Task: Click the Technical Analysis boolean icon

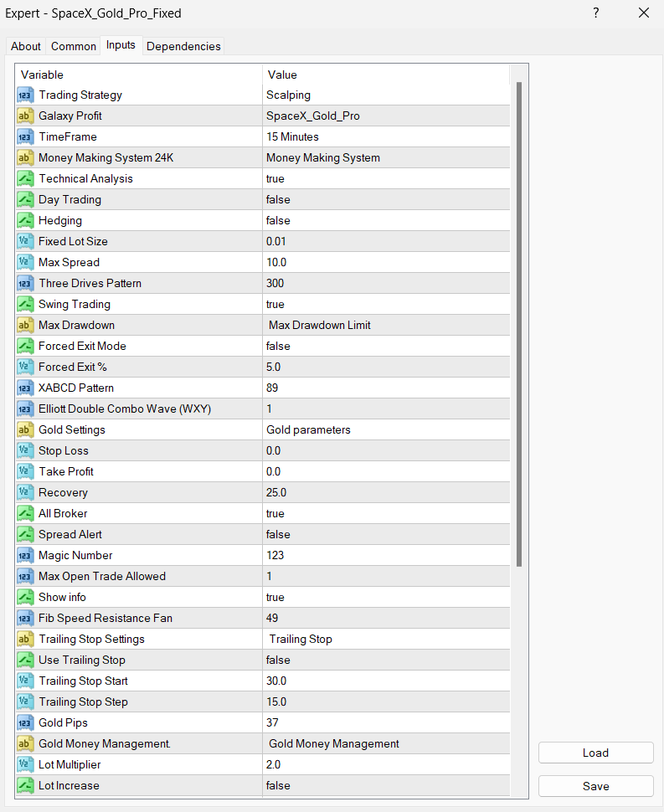Action: 25,179
